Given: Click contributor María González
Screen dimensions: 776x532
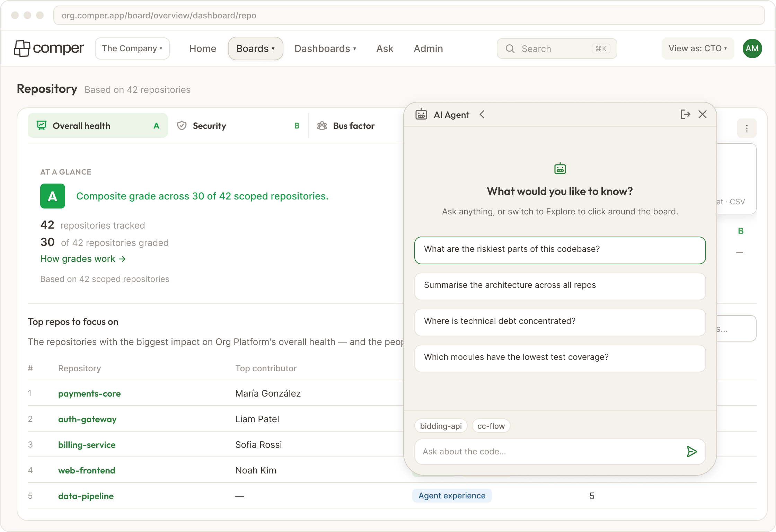Looking at the screenshot, I should 268,393.
